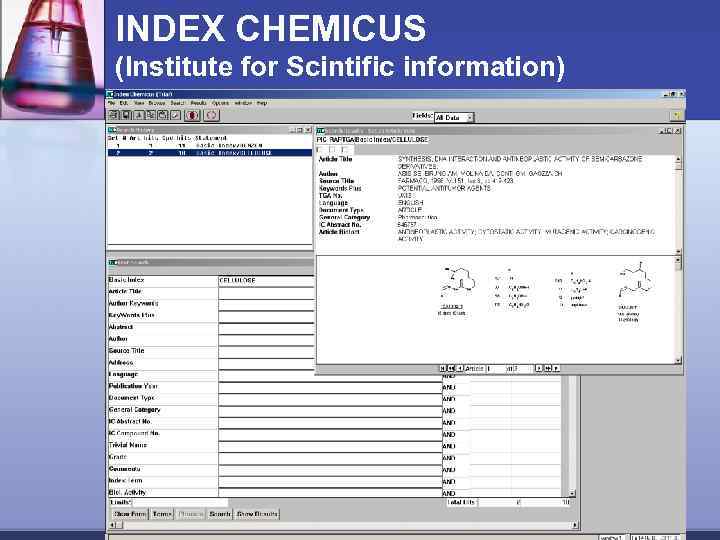Click the Basic Index field containing CELLULOSE
Image resolution: width=720 pixels, height=540 pixels.
coord(266,280)
